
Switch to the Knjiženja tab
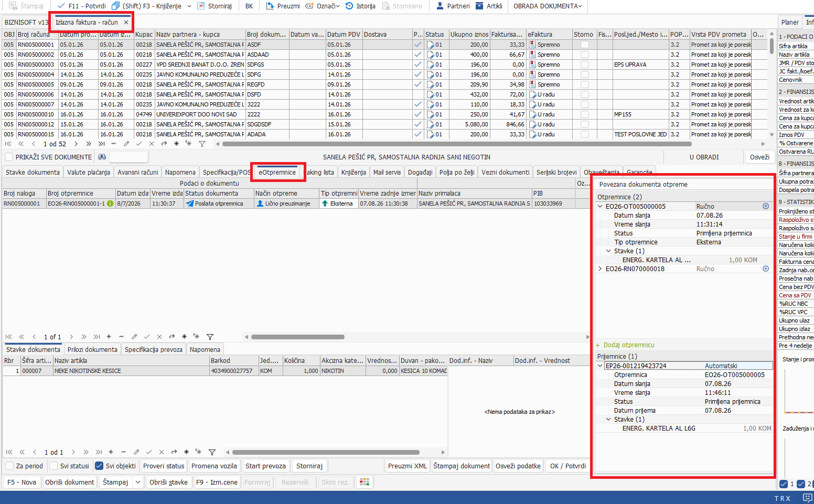(x=354, y=172)
